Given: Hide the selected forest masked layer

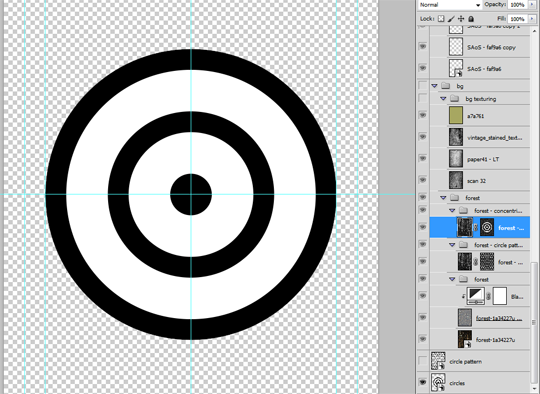Looking at the screenshot, I should [x=423, y=227].
